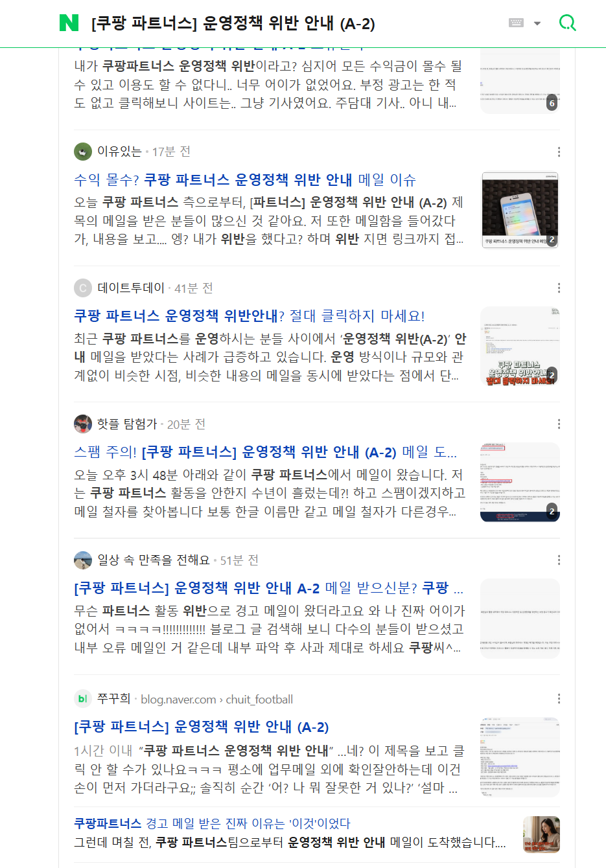This screenshot has height=868, width=606.
Task: Open more options for 쭈꾸희 post
Action: coord(559,698)
